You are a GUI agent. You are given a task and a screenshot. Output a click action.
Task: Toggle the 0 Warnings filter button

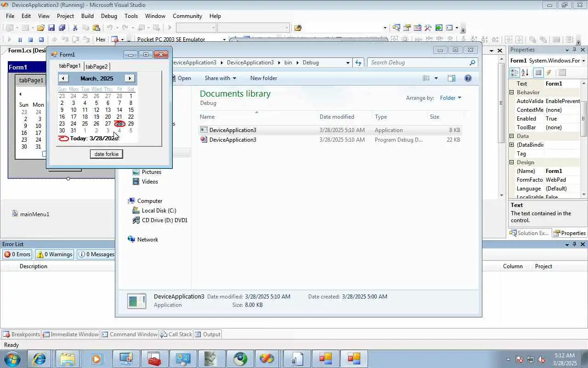pyautogui.click(x=55, y=254)
